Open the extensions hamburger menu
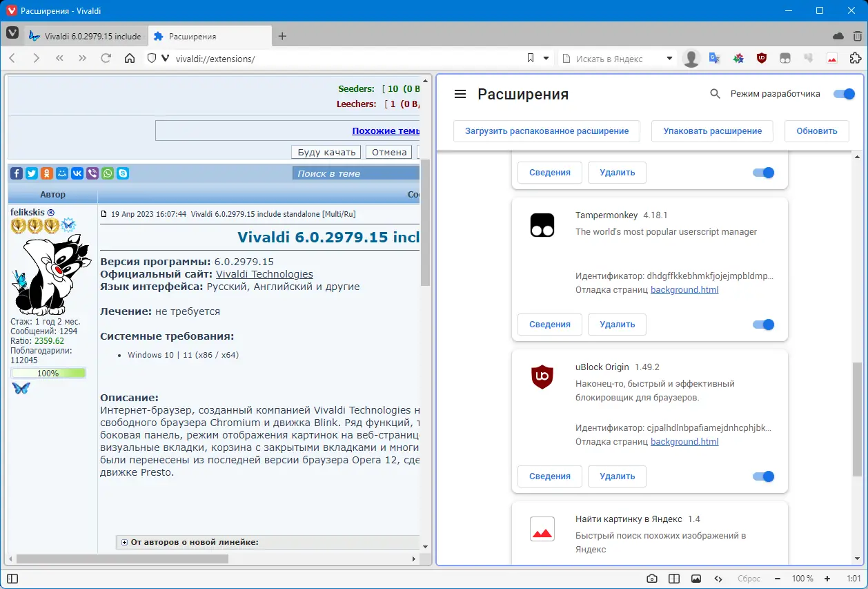The height and width of the screenshot is (589, 868). [x=460, y=94]
